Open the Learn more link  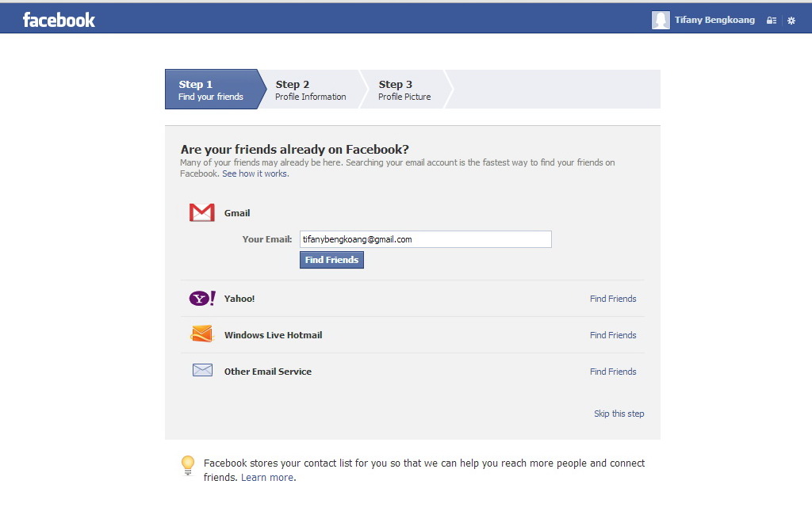(267, 478)
